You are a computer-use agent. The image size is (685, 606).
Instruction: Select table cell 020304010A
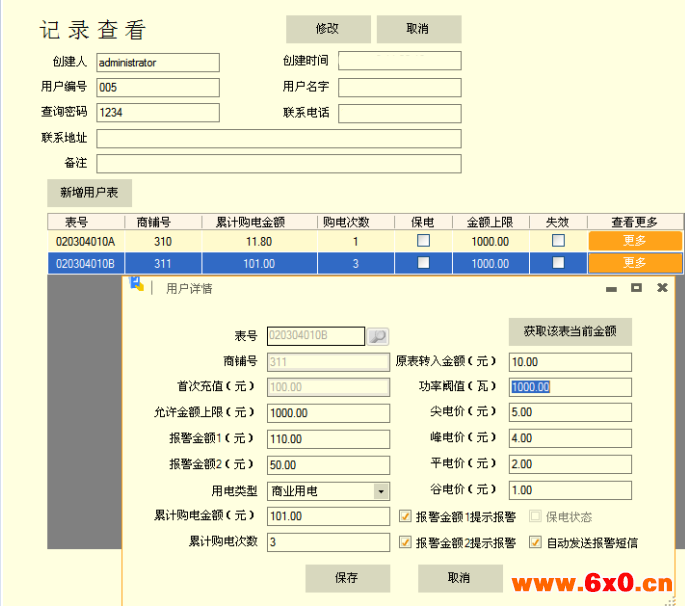(x=86, y=241)
